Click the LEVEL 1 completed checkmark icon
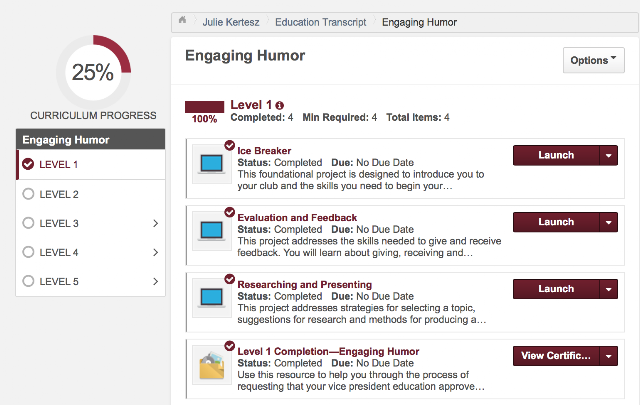The height and width of the screenshot is (405, 640). click(28, 164)
